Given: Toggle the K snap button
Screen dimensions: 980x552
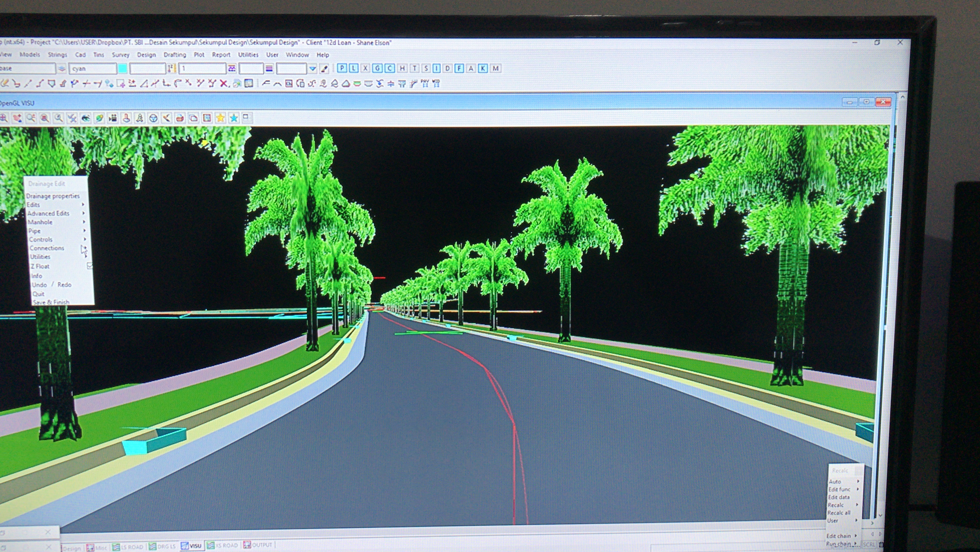Looking at the screenshot, I should (x=483, y=68).
